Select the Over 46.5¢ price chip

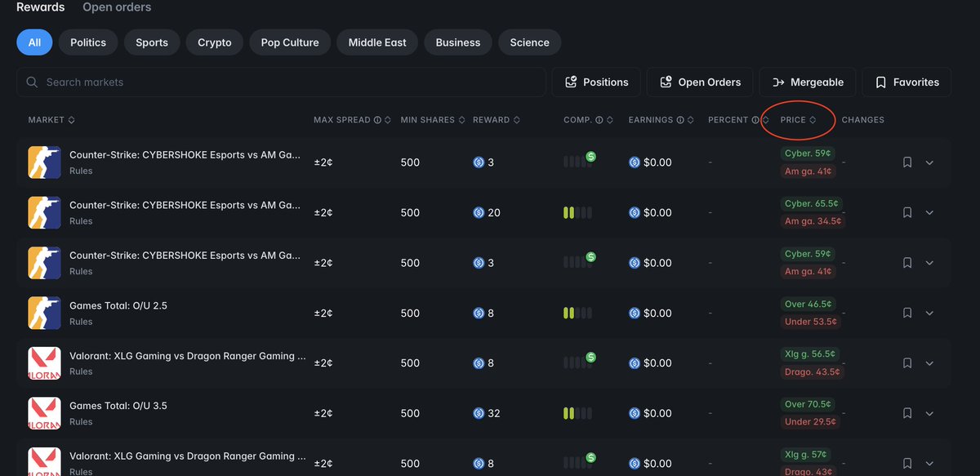[808, 305]
